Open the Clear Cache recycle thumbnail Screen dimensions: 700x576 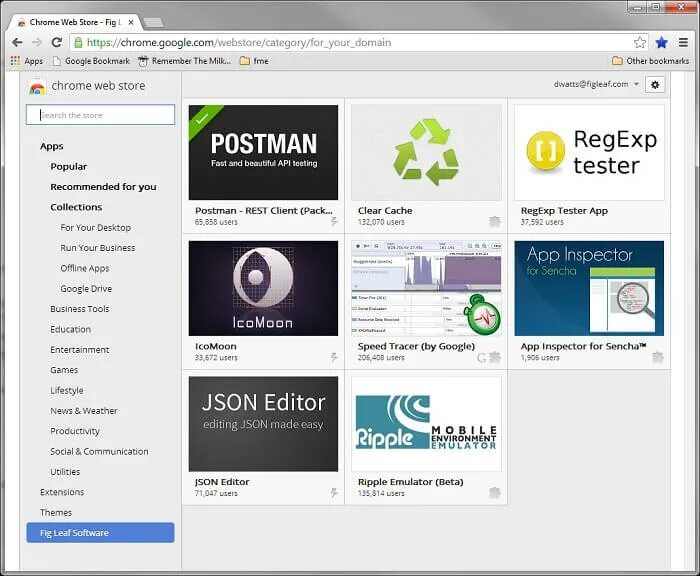click(426, 152)
